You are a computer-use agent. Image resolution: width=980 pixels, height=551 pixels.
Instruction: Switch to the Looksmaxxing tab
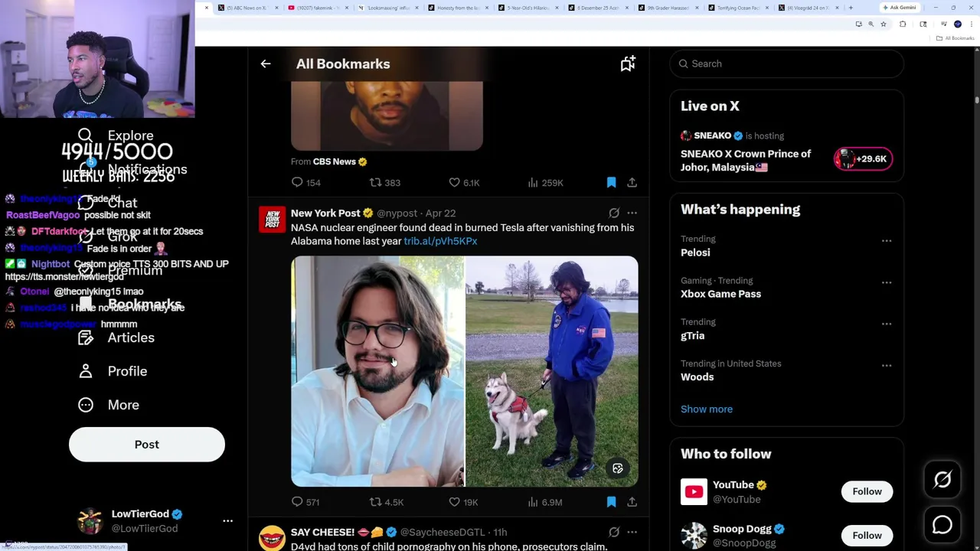388,8
